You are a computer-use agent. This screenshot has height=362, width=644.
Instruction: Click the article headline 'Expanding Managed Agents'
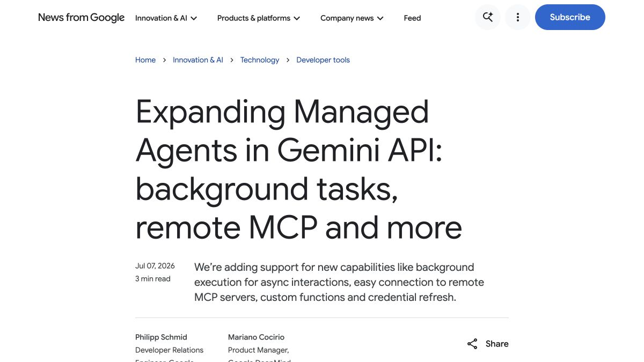coord(298,169)
